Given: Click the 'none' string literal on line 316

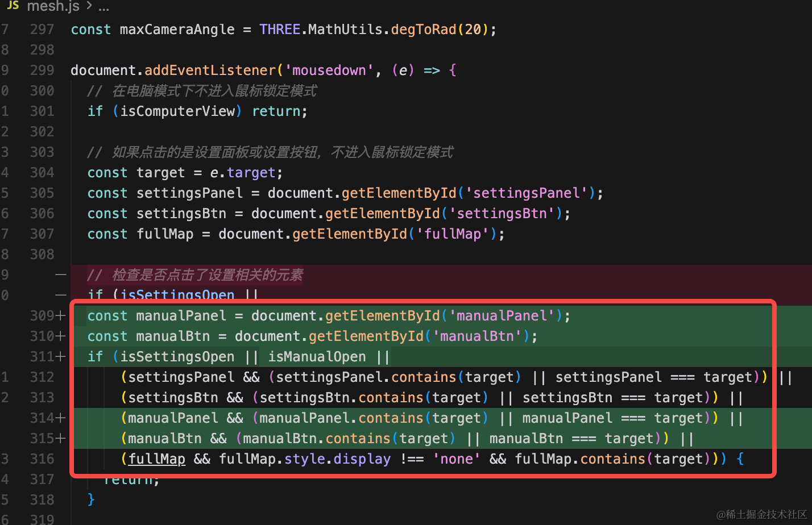Looking at the screenshot, I should (x=456, y=459).
